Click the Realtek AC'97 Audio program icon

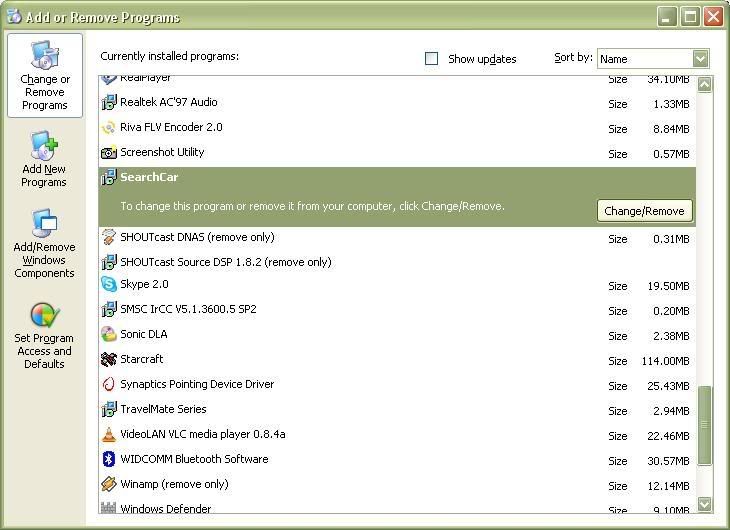(x=108, y=102)
